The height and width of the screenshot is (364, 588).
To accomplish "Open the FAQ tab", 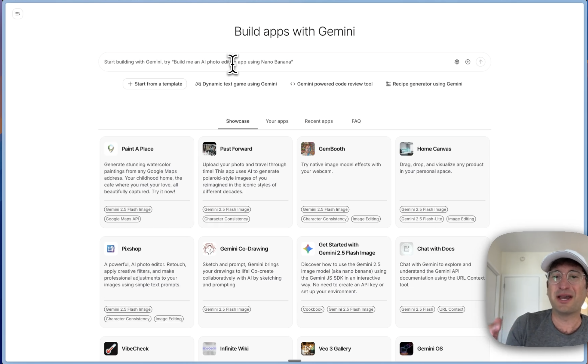I will [356, 121].
